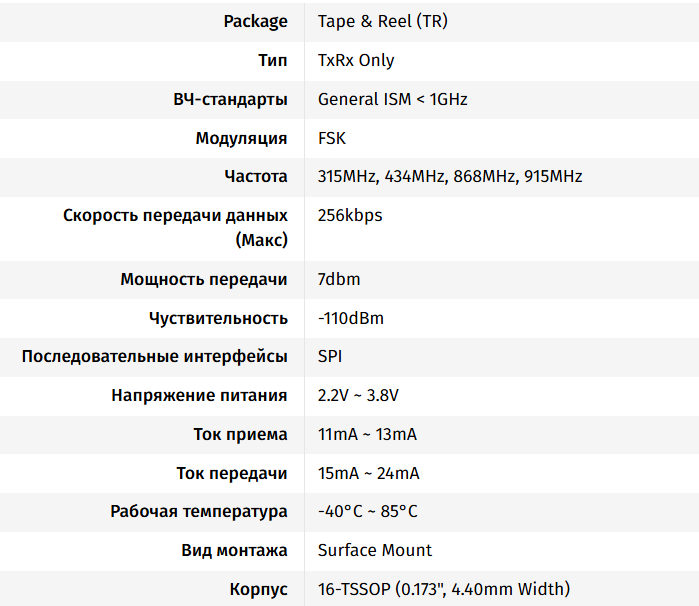The image size is (699, 606).
Task: Click the SPI interface value
Action: click(330, 357)
